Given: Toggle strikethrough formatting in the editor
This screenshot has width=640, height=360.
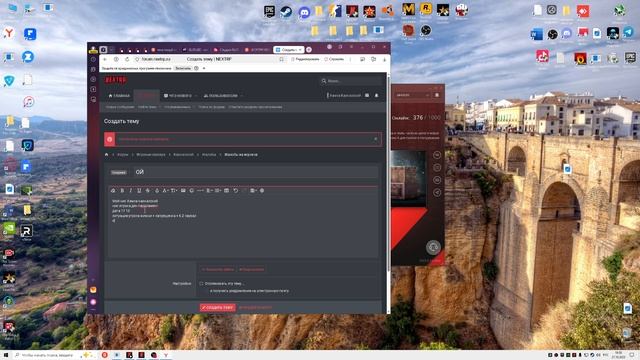Looking at the screenshot, I should (x=148, y=191).
